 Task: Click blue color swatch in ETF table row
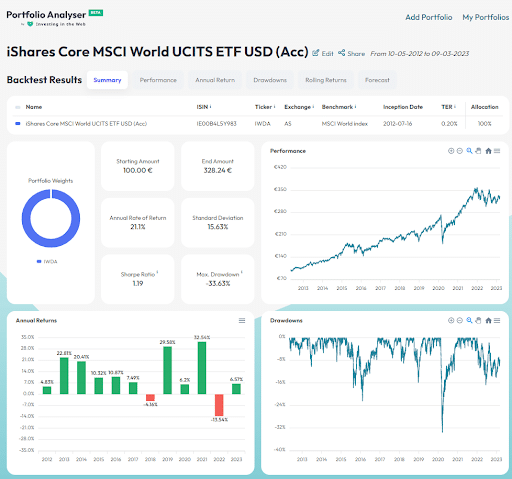[x=18, y=124]
